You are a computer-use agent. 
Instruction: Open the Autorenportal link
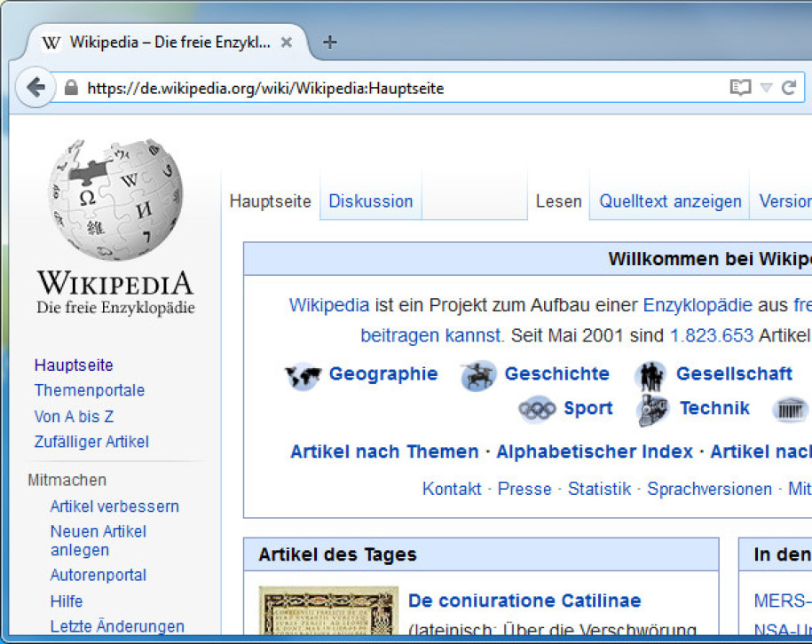click(99, 575)
